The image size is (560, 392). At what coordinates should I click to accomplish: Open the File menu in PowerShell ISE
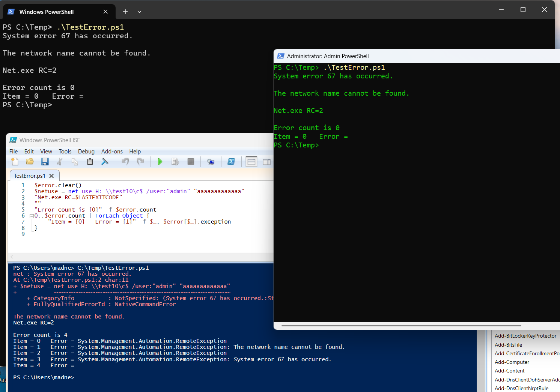click(x=14, y=152)
